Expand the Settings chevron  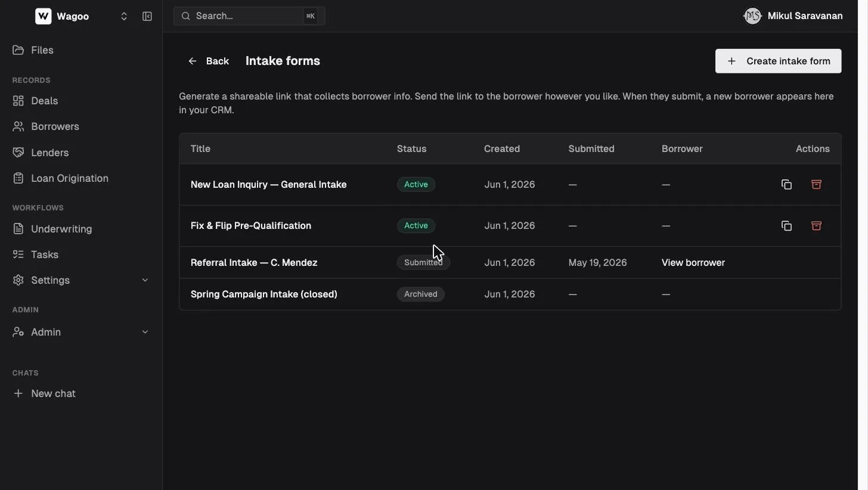(145, 280)
